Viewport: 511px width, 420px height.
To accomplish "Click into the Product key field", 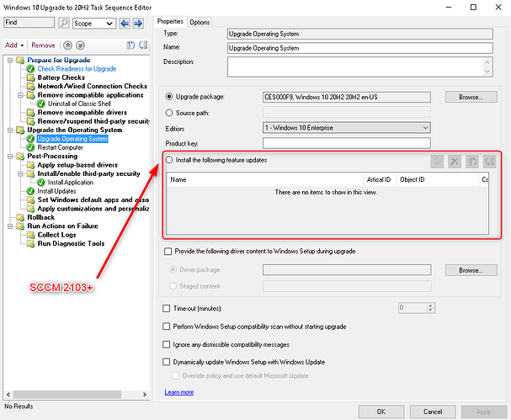I will (x=347, y=143).
